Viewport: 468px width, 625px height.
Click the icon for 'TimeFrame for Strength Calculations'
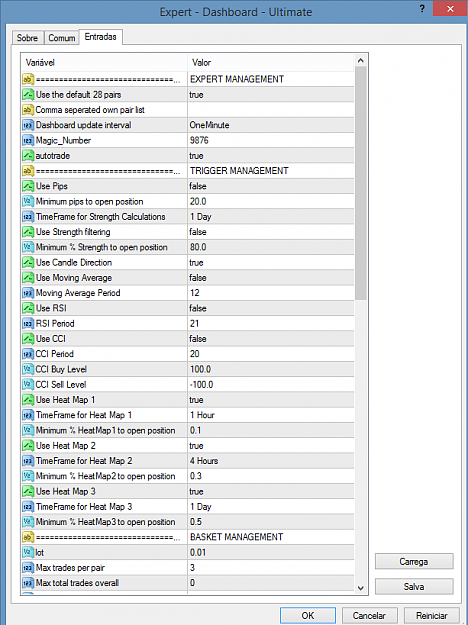28,217
